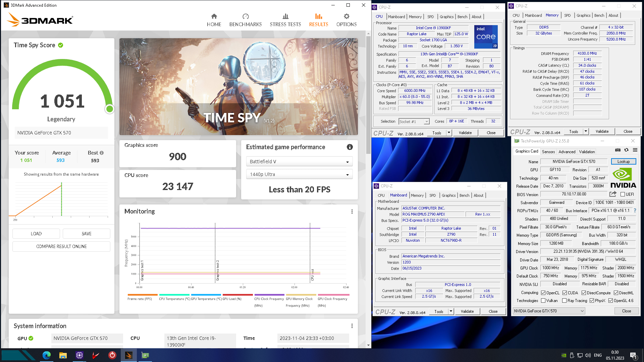Toggle the Vulkan checkbox in GPU-Z

coord(543,301)
